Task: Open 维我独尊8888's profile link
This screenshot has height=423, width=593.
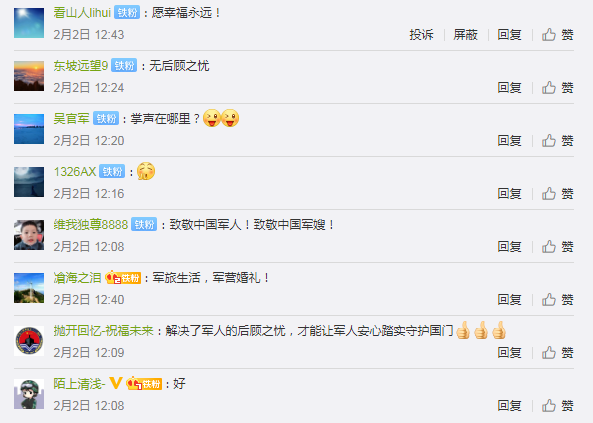Action: 91,225
